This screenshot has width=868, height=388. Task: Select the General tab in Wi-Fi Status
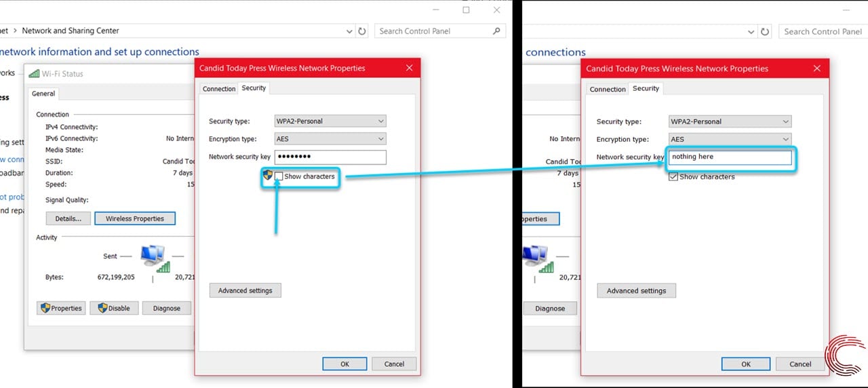pos(43,94)
